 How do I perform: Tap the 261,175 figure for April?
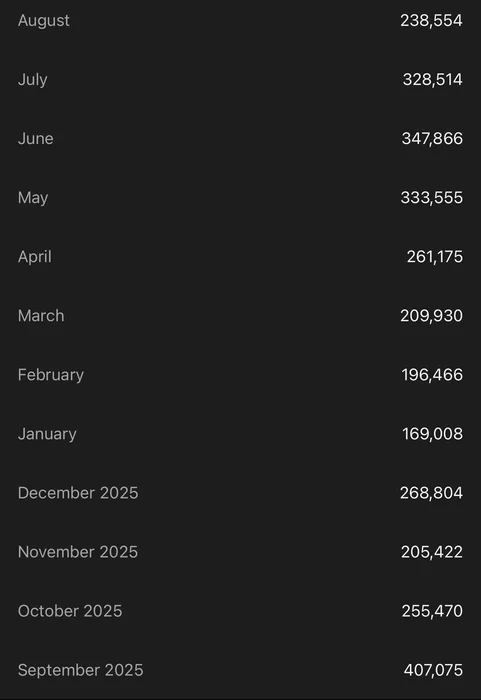tap(435, 257)
